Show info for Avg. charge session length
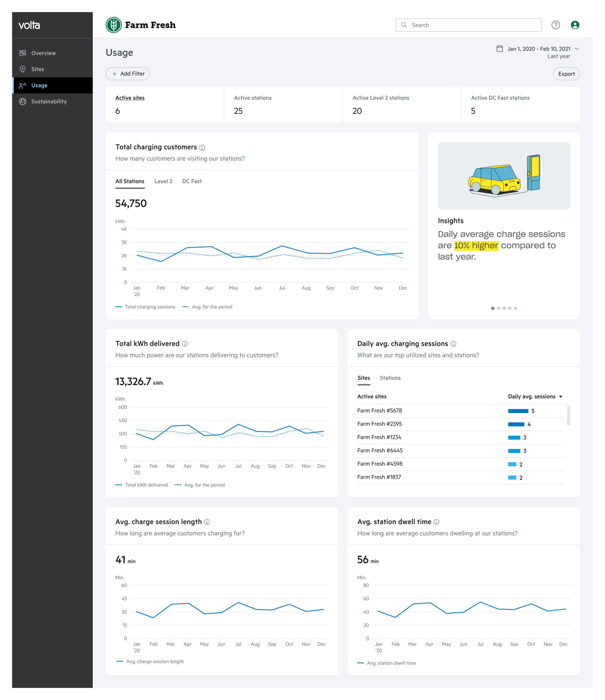Image resolution: width=605 pixels, height=700 pixels. point(207,522)
